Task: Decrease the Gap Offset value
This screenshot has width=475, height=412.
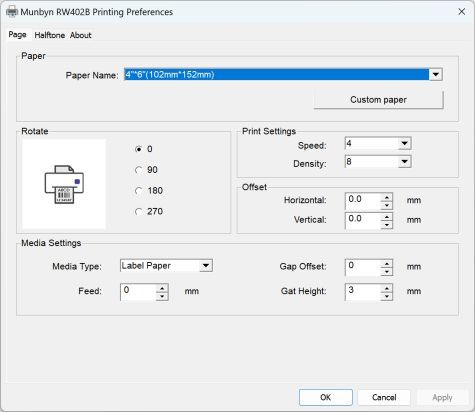Action: point(387,272)
